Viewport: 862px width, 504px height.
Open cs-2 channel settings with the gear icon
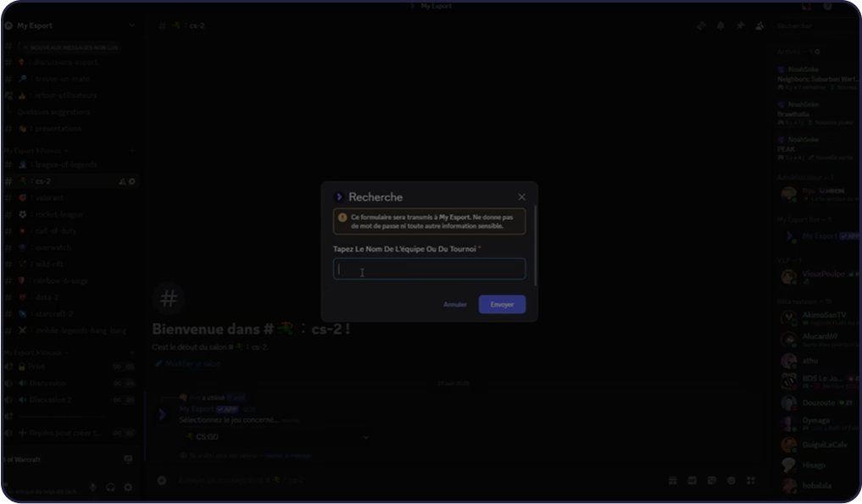click(x=132, y=181)
